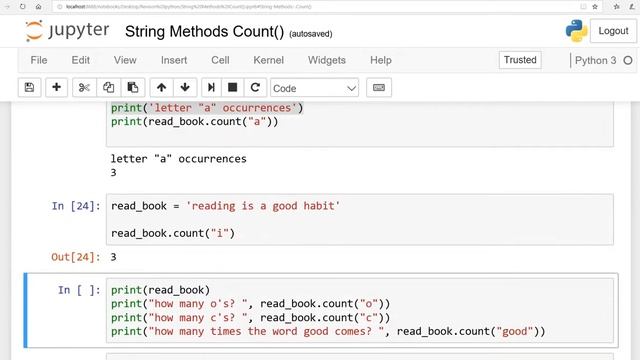Image resolution: width=640 pixels, height=360 pixels.
Task: Click the Trusted notebook button
Action: 520,60
